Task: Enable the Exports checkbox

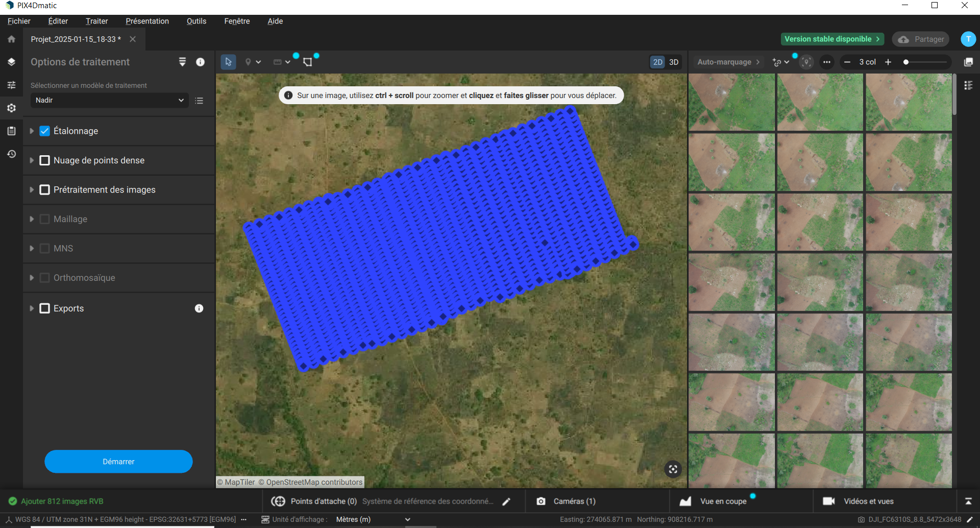Action: click(45, 308)
